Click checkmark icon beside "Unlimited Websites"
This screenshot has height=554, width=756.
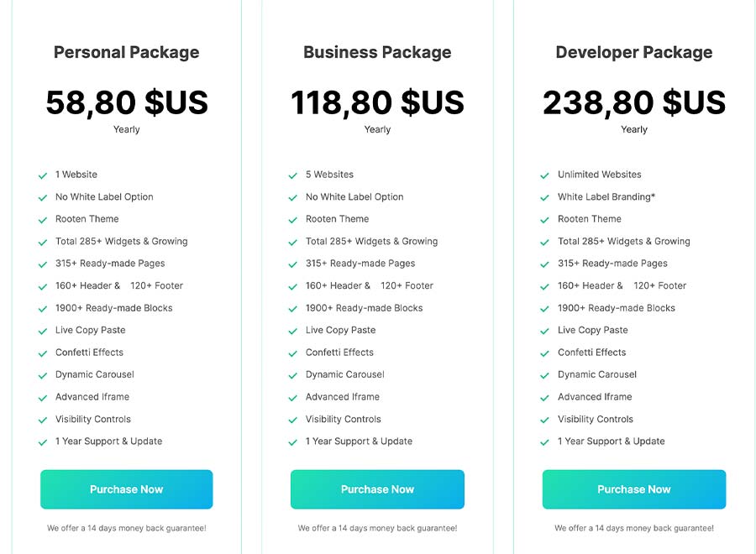coord(545,175)
